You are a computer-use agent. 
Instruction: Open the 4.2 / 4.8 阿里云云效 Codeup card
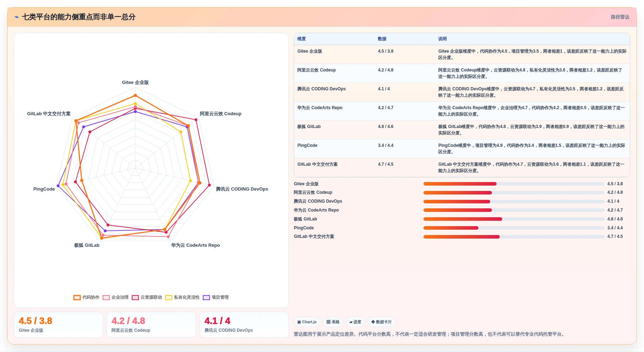point(151,325)
